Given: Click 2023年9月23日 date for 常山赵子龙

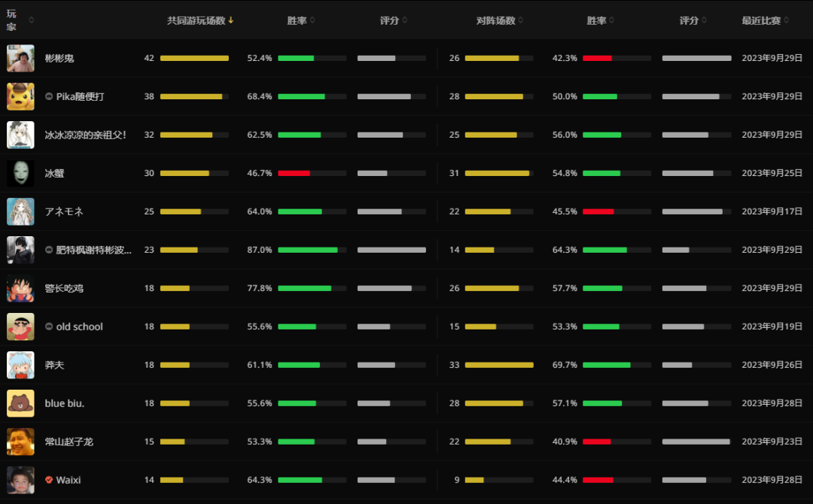Looking at the screenshot, I should pos(772,442).
